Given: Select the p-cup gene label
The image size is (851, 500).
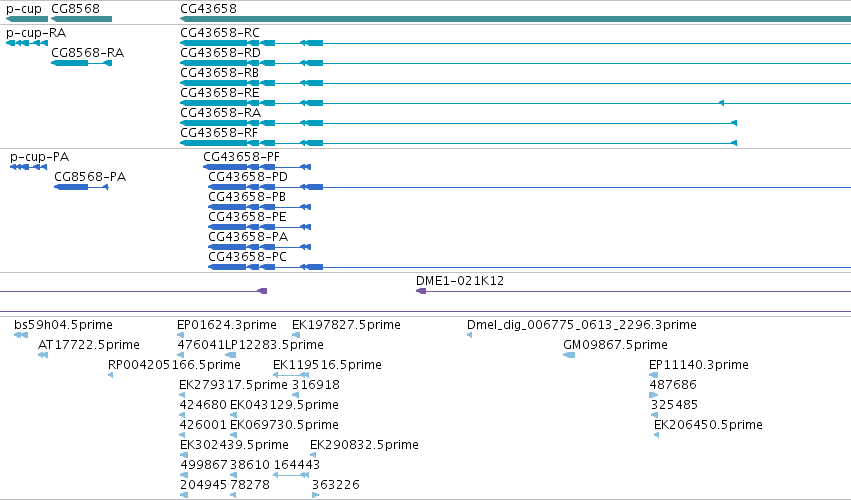Looking at the screenshot, I should click(x=24, y=9).
